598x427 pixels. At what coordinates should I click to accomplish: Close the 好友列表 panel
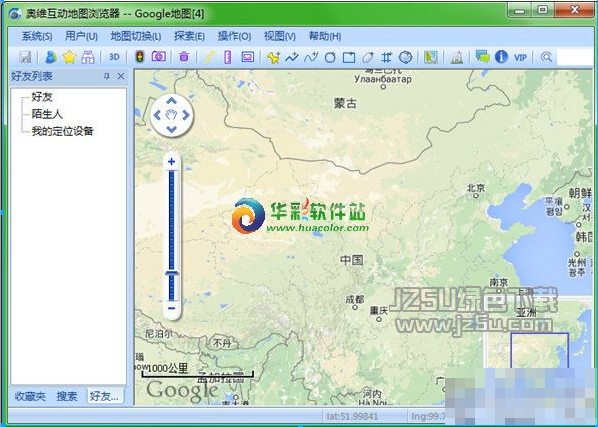[x=121, y=76]
